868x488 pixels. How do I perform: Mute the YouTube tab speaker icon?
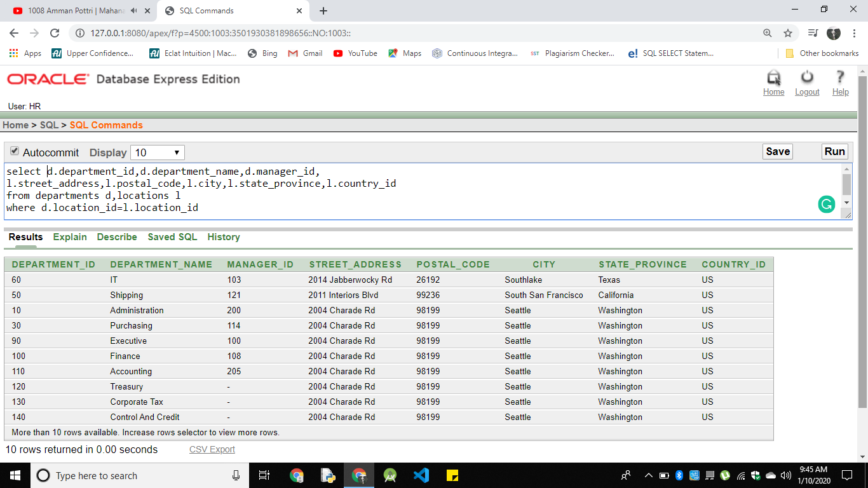pyautogui.click(x=133, y=11)
